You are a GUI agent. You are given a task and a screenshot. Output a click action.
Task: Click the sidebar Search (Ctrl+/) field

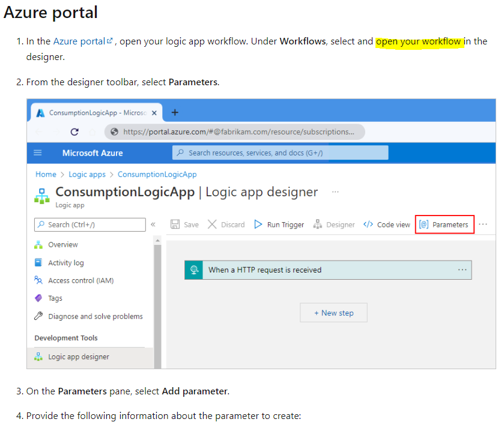click(90, 225)
